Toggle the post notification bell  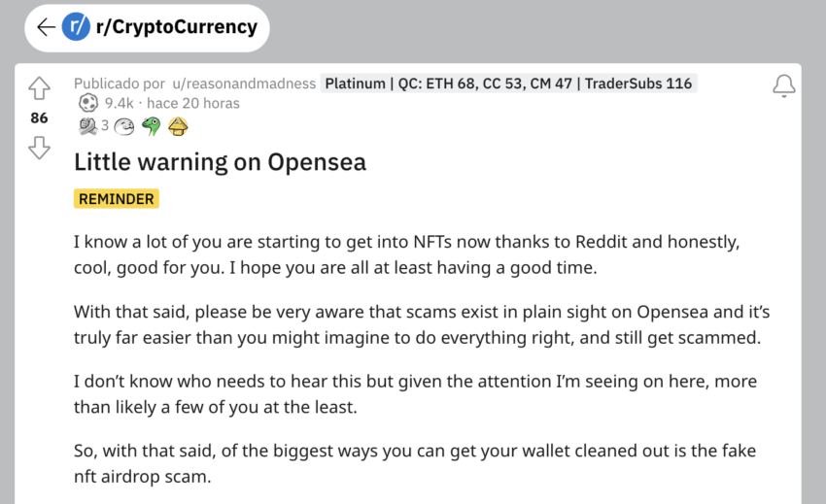[783, 86]
